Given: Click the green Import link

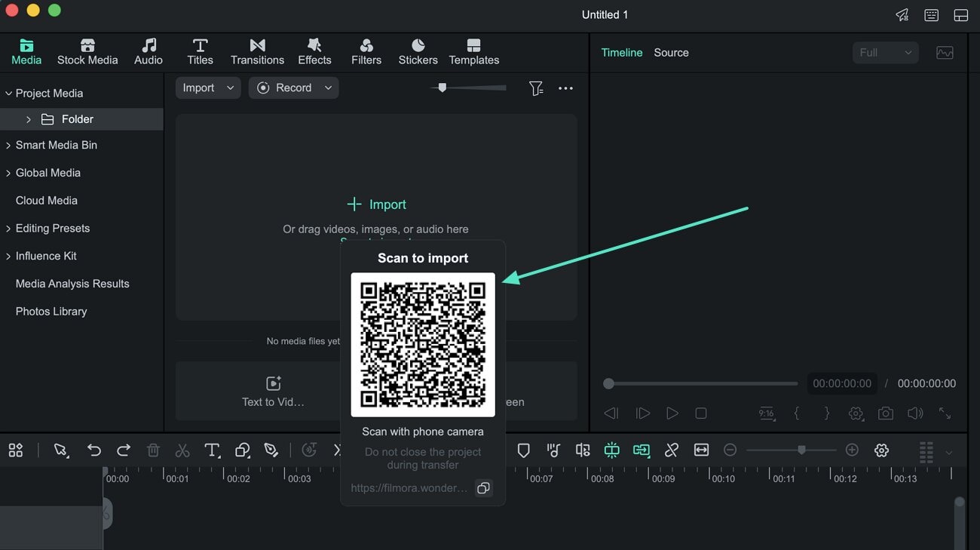Looking at the screenshot, I should pos(377,204).
